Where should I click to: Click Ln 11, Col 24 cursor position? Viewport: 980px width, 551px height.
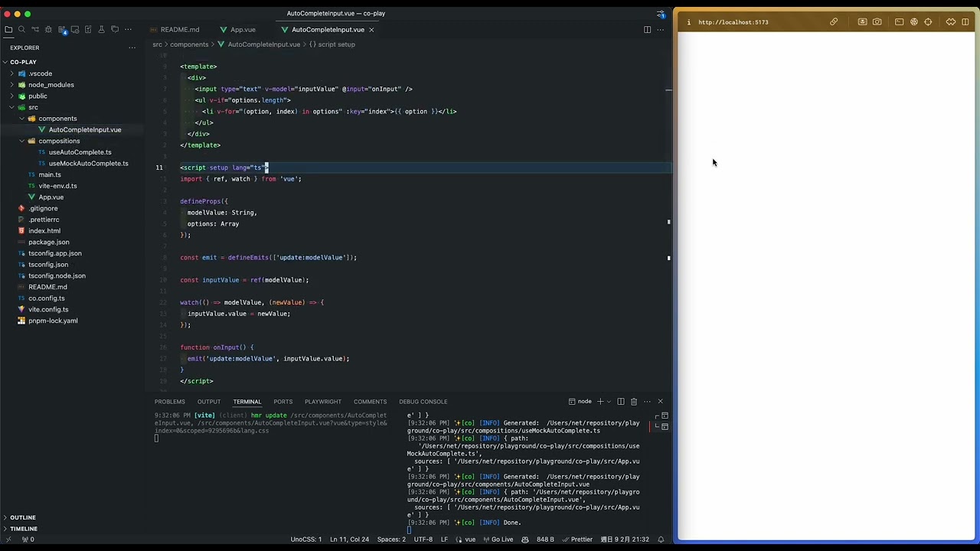point(349,540)
